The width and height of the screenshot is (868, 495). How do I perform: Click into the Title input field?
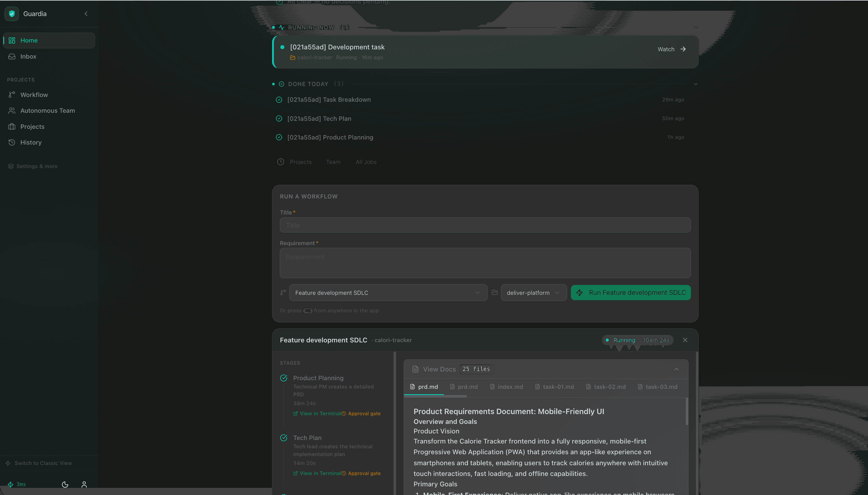(485, 225)
